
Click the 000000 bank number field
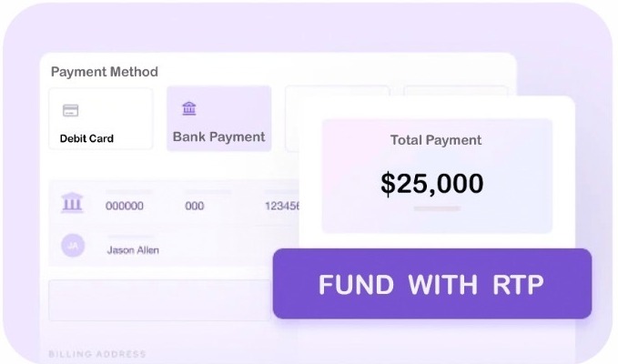pos(125,207)
